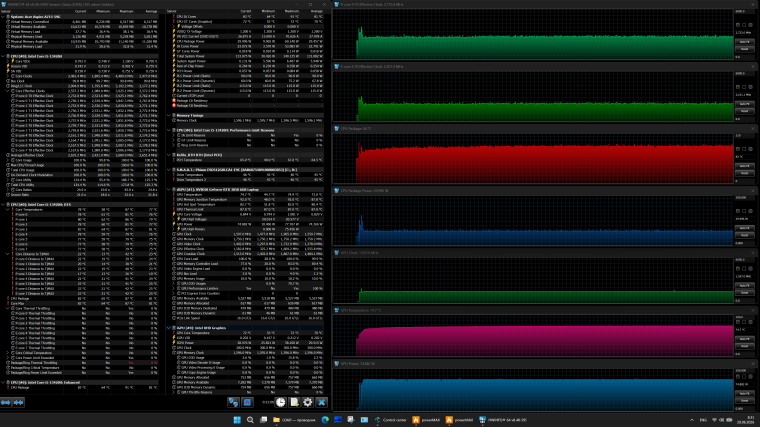Click the window icon of the CPU Package graph
Image resolution: width=760 pixels, height=427 pixels.
click(x=336, y=128)
